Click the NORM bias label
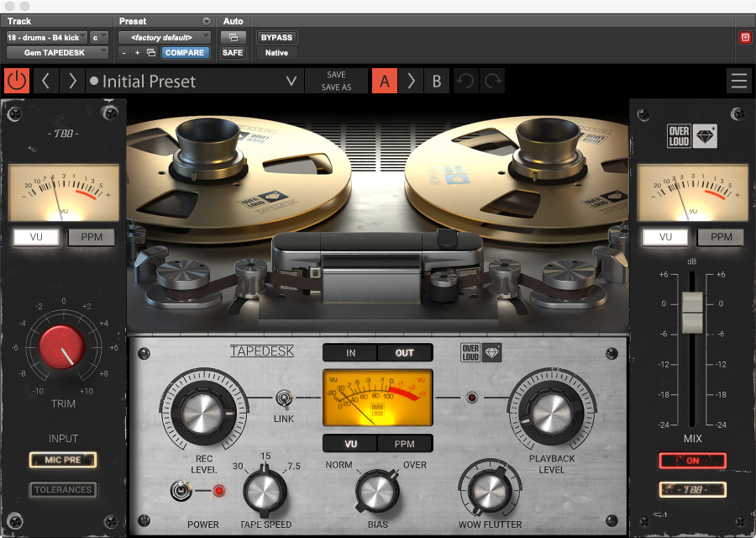 click(339, 465)
